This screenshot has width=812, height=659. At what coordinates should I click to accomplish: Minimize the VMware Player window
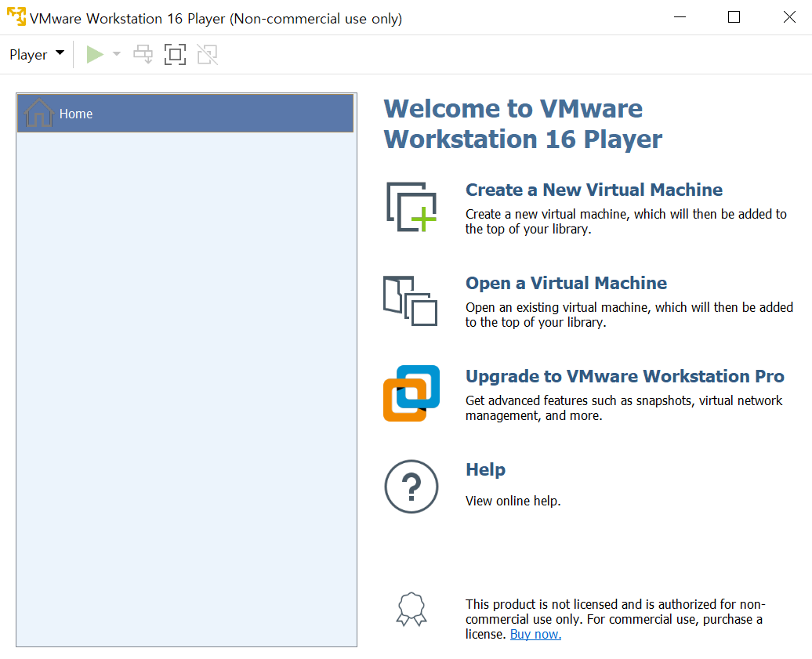pyautogui.click(x=680, y=17)
